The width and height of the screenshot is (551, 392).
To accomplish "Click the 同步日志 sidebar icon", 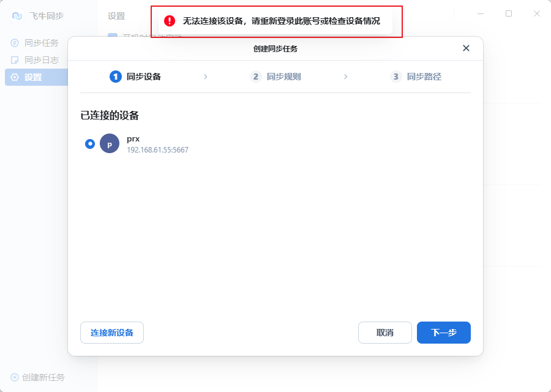I will 15,60.
